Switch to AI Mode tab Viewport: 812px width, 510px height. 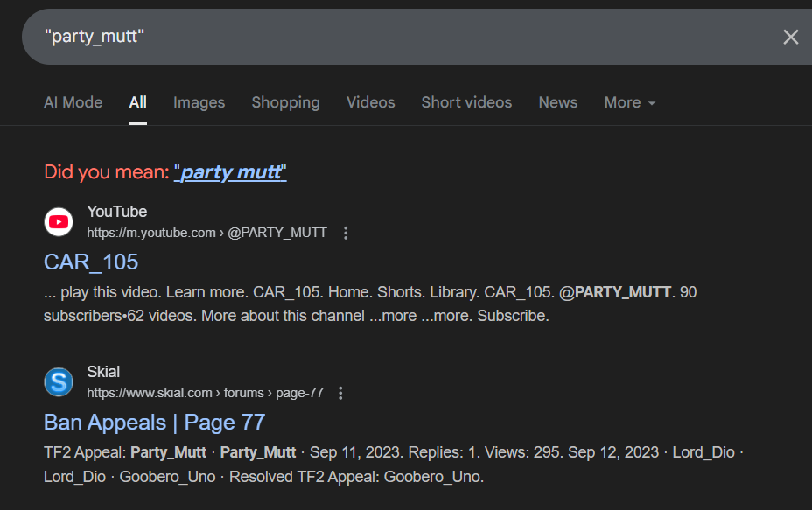[73, 102]
